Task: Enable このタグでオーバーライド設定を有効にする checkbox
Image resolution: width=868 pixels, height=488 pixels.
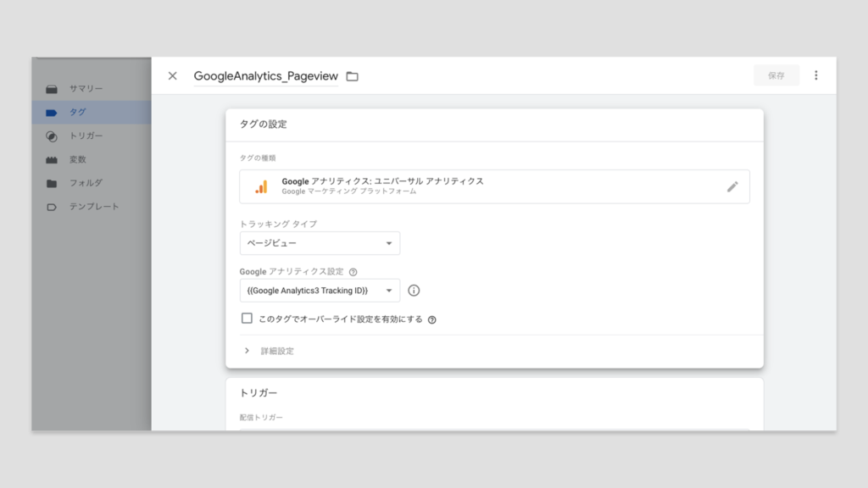Action: [x=248, y=319]
